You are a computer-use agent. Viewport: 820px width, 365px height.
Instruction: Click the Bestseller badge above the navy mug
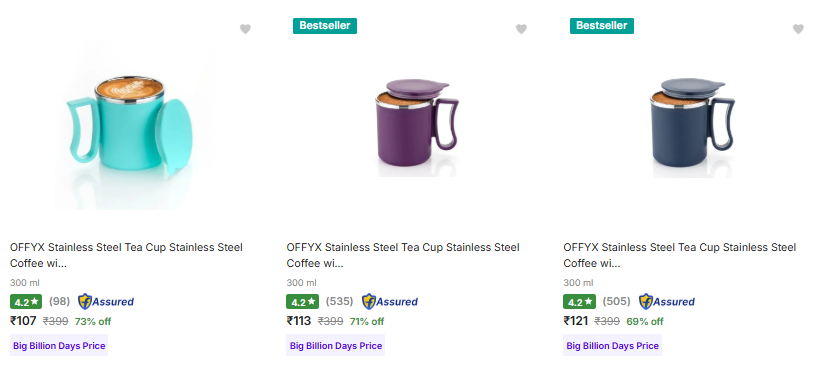[x=602, y=26]
